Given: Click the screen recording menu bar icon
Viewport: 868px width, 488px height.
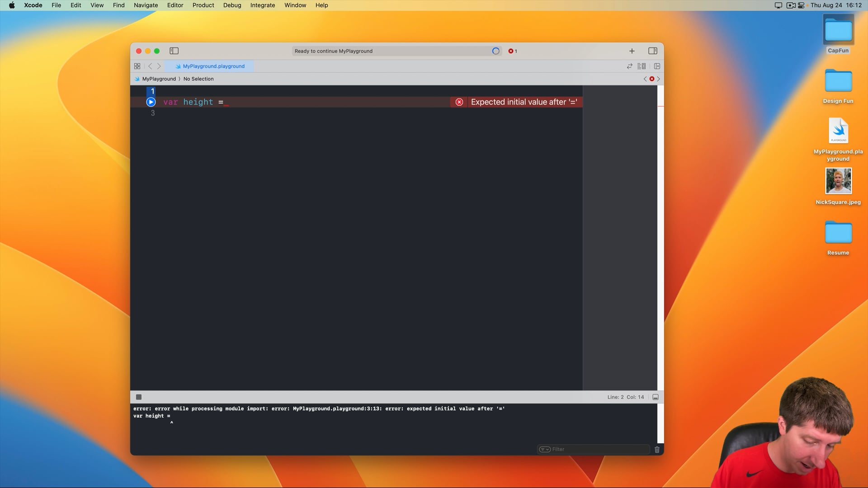Looking at the screenshot, I should click(791, 5).
